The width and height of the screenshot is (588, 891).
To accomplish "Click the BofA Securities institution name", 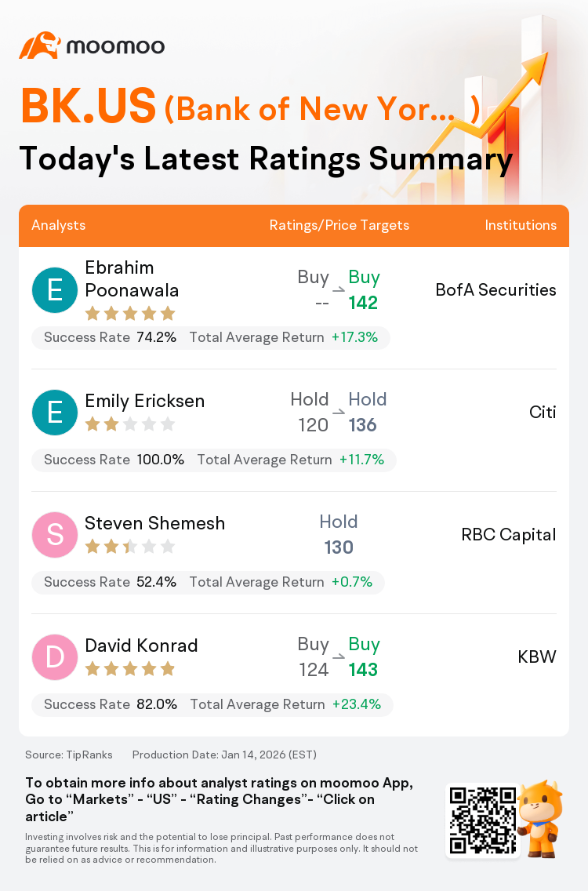I will coord(495,289).
